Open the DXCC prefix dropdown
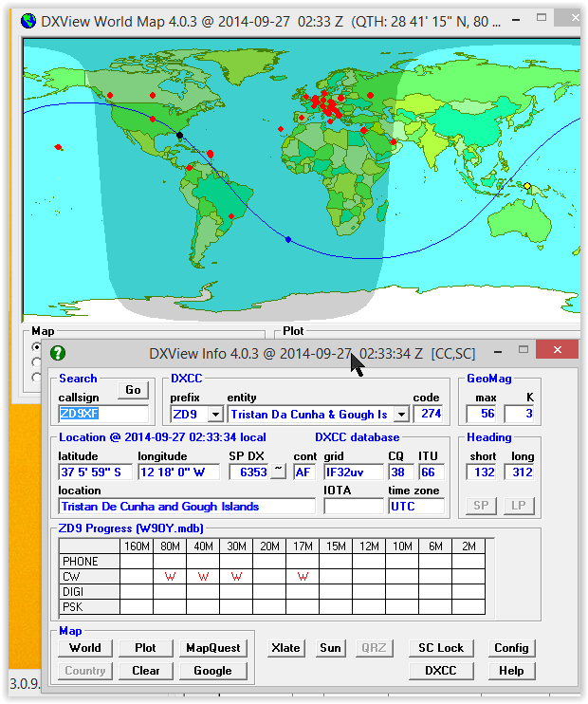 click(x=216, y=414)
